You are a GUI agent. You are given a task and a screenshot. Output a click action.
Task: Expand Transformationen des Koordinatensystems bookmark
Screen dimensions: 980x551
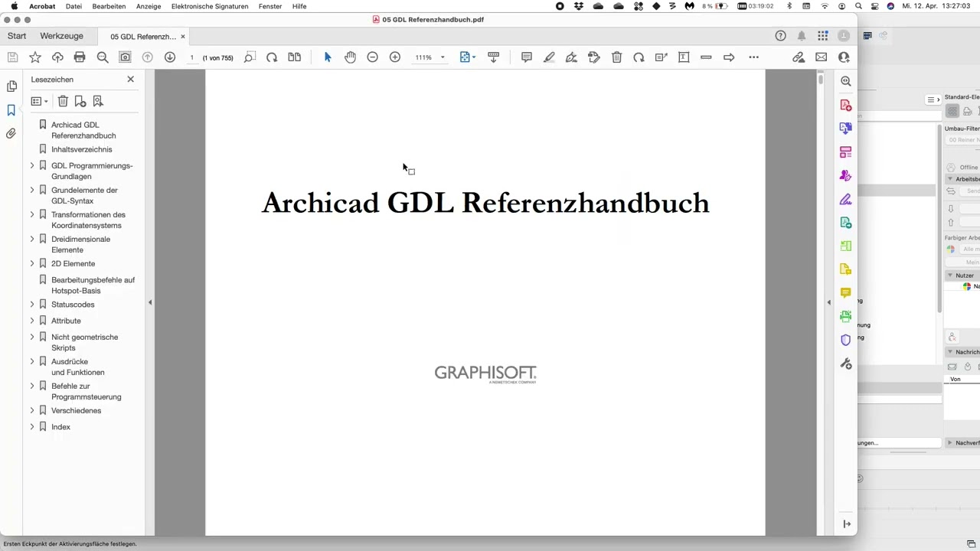(32, 214)
